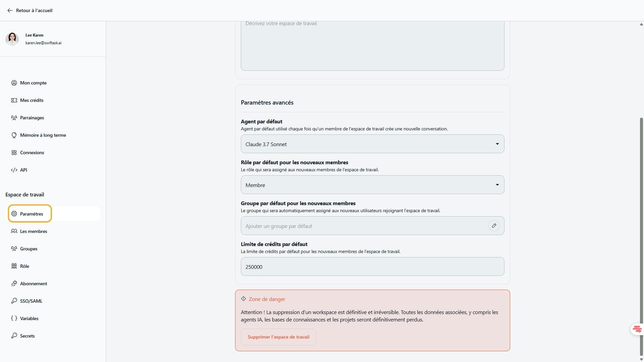Click the workspace description text area
This screenshot has height=362, width=644.
(372, 45)
